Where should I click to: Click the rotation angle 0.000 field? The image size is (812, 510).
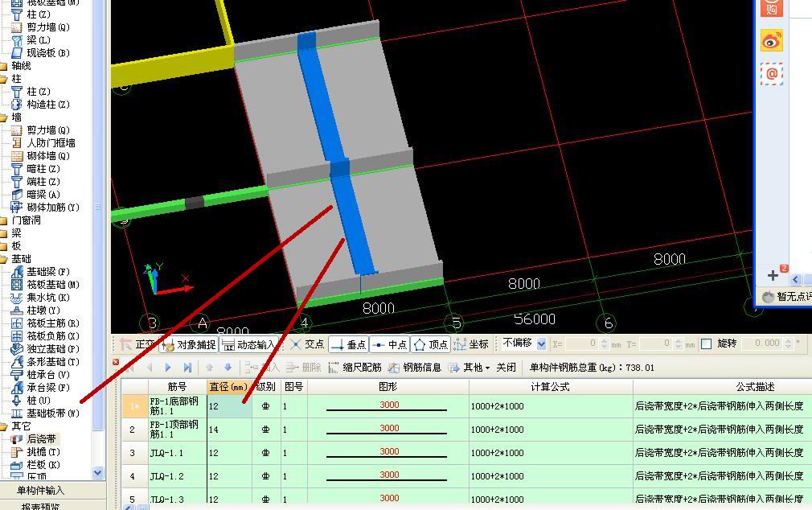coord(767,343)
